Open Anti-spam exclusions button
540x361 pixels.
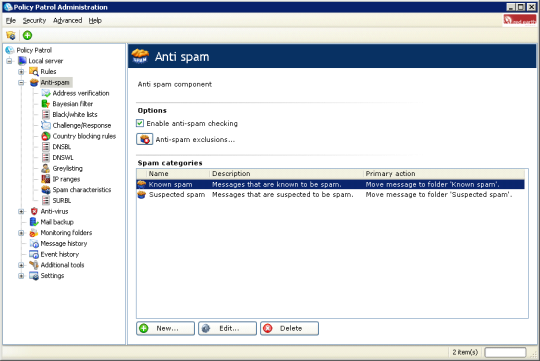click(145, 140)
